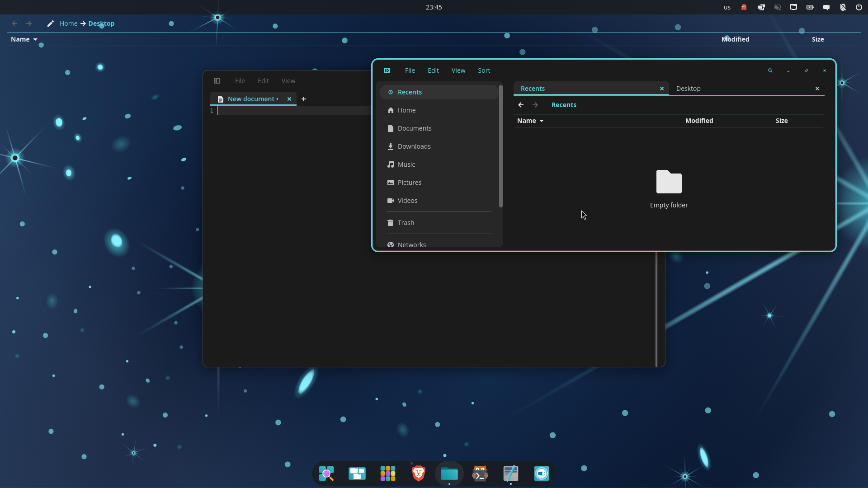Viewport: 868px width, 488px height.
Task: Toggle the sidebar icon in the file manager
Action: click(x=387, y=70)
